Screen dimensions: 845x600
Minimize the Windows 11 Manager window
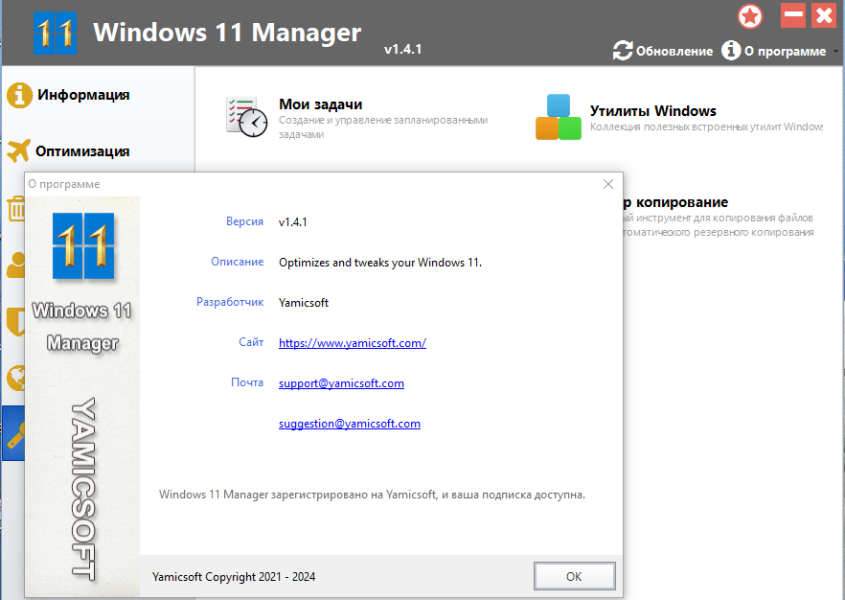pos(793,16)
